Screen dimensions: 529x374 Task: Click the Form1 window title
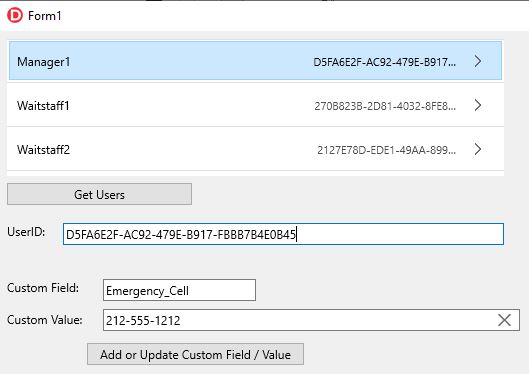45,16
